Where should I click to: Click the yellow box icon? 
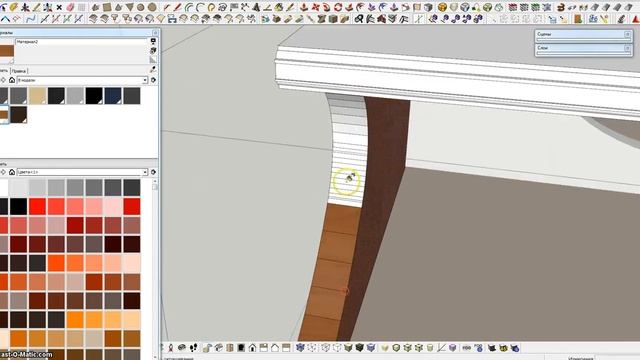click(x=442, y=7)
